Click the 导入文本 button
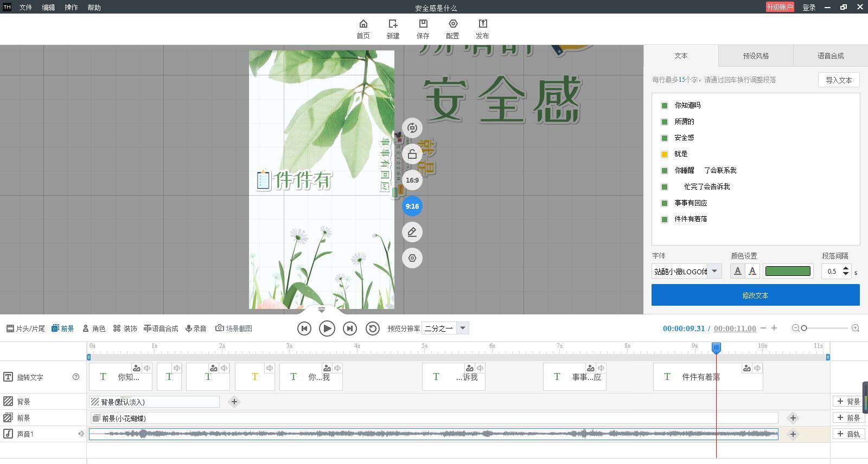This screenshot has width=868, height=464. [x=838, y=80]
